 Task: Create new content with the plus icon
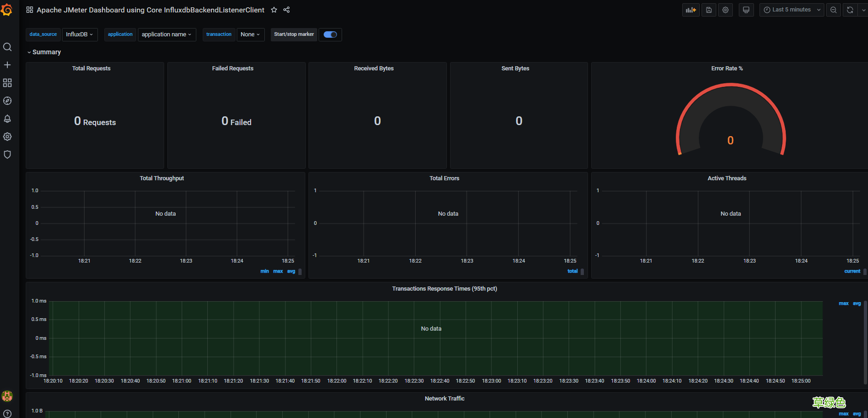point(7,65)
